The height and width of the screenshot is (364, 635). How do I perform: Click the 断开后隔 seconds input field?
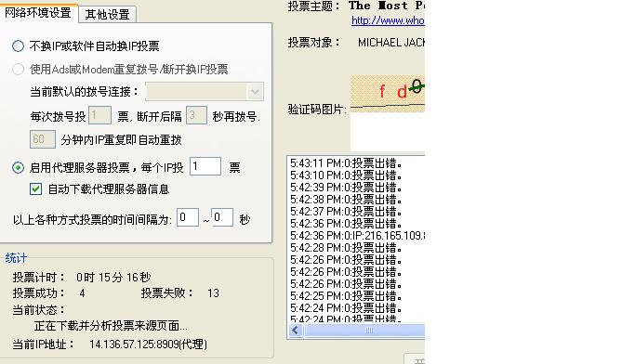196,116
